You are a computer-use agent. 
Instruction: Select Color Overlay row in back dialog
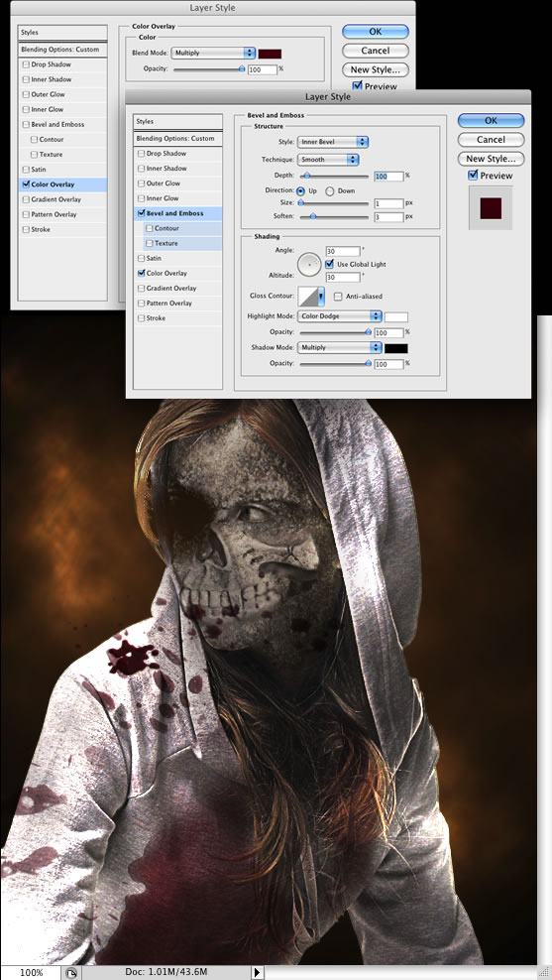point(63,184)
